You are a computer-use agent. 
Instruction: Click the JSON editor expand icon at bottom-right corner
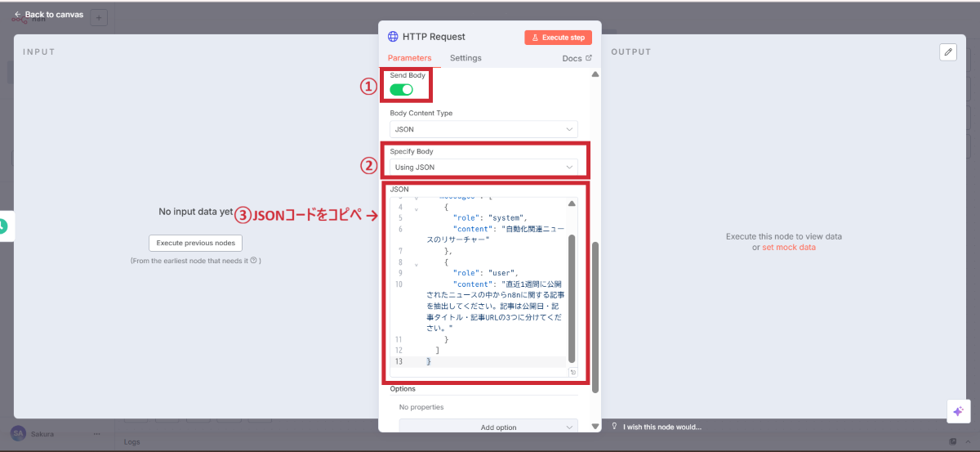click(x=572, y=373)
